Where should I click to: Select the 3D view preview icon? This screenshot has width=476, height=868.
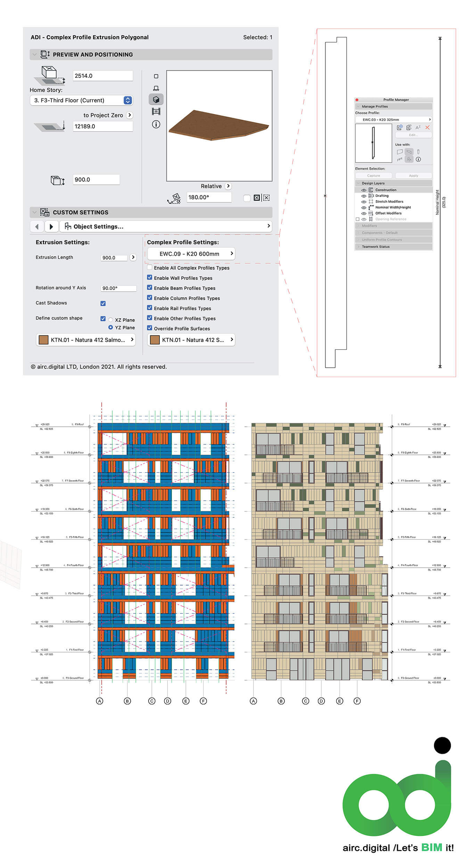(x=156, y=100)
